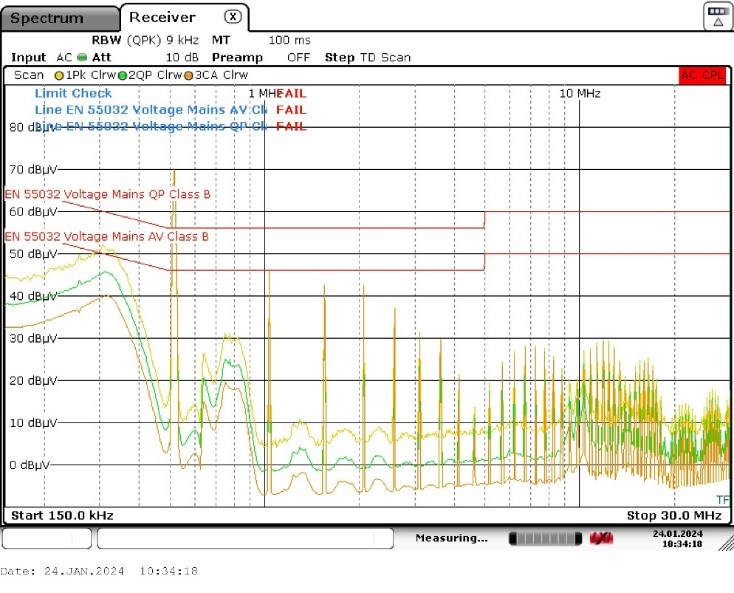
Task: Open the on-screen keyboard toolbar icon
Action: 716,15
